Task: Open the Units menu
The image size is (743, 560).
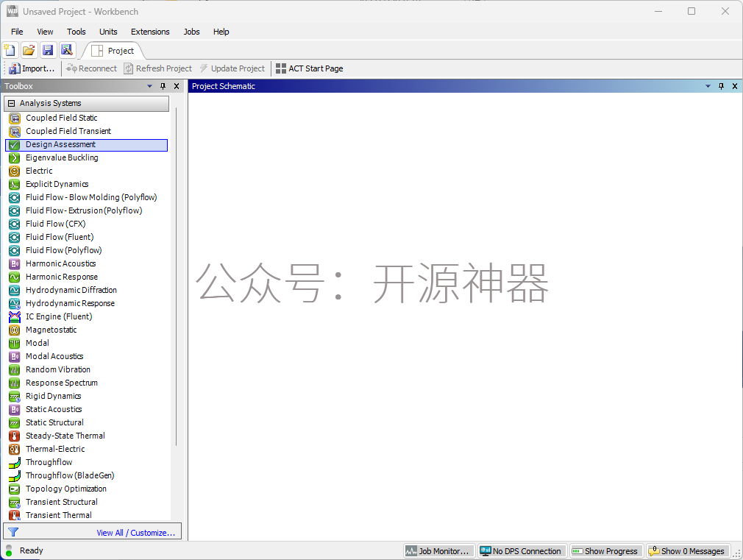Action: pos(108,32)
